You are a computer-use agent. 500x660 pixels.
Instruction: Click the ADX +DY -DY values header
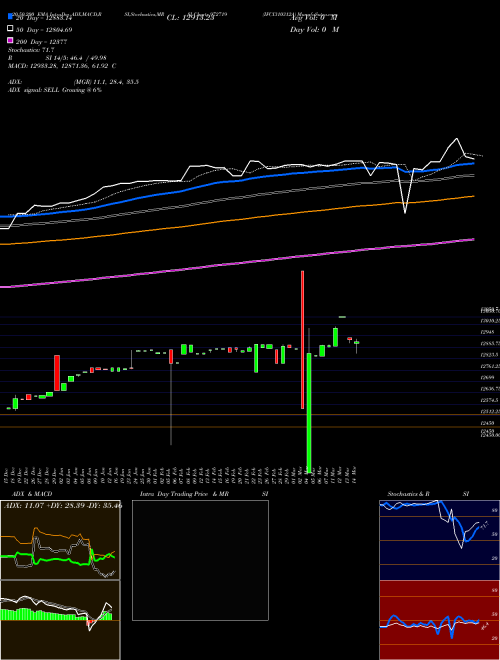tap(63, 505)
